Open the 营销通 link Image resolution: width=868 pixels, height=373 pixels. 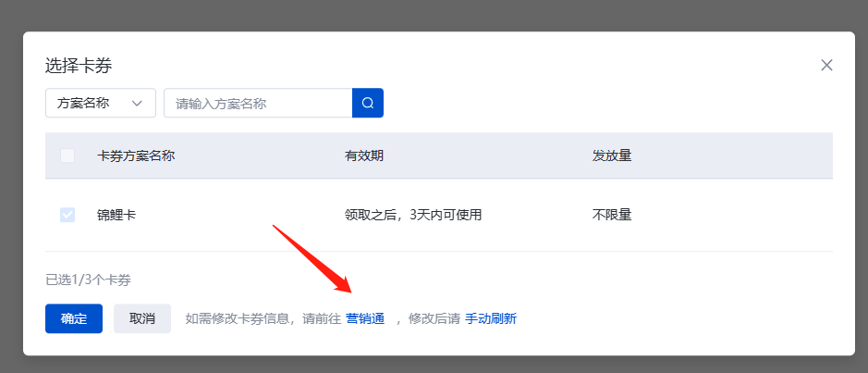click(x=365, y=318)
